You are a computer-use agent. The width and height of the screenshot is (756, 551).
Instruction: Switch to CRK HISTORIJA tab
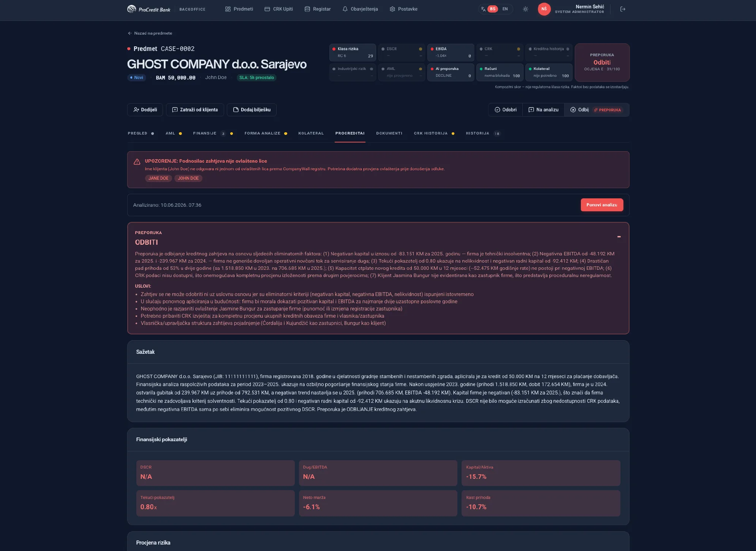click(434, 133)
